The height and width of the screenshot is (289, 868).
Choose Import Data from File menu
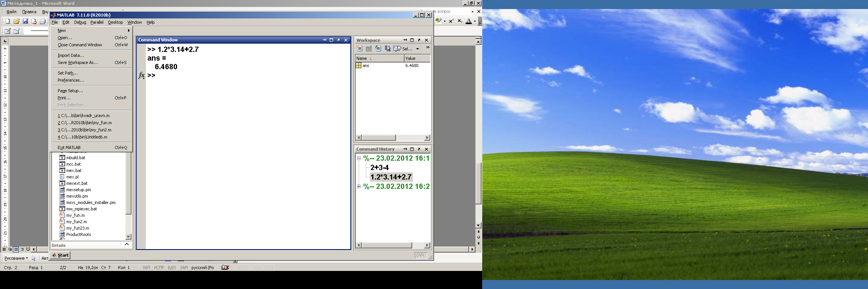point(92,55)
